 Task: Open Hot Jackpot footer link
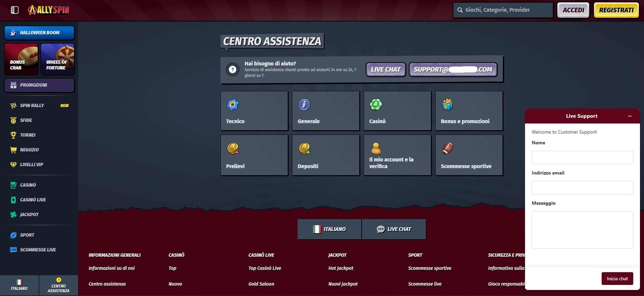coord(341,268)
